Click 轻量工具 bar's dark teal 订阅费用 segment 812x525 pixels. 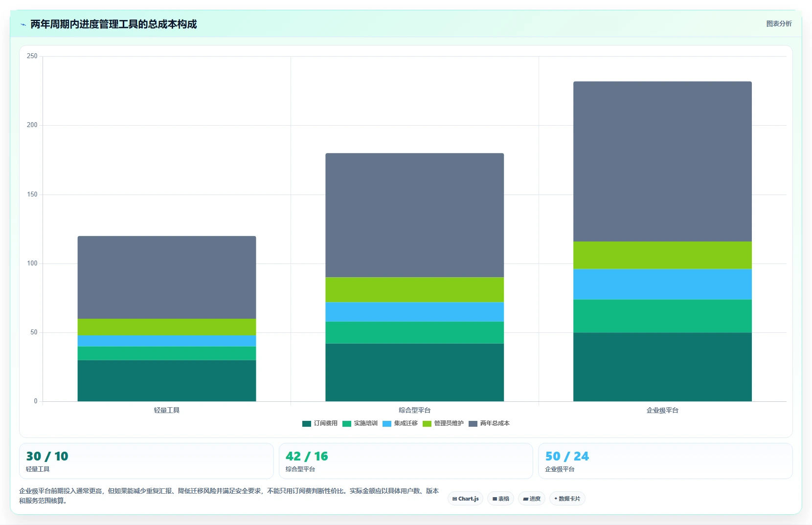[167, 381]
